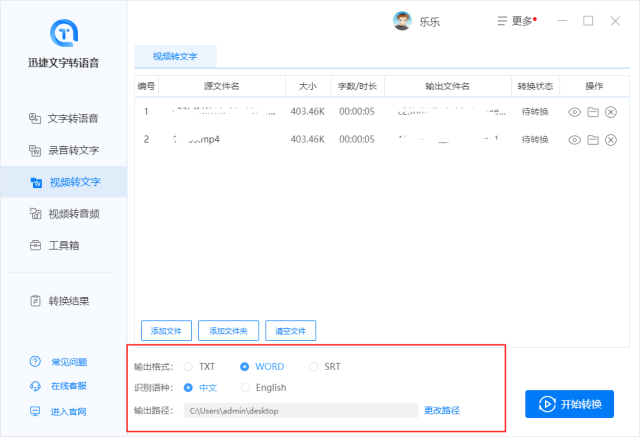The height and width of the screenshot is (437, 640).
Task: Select TXT output format
Action: pos(189,366)
